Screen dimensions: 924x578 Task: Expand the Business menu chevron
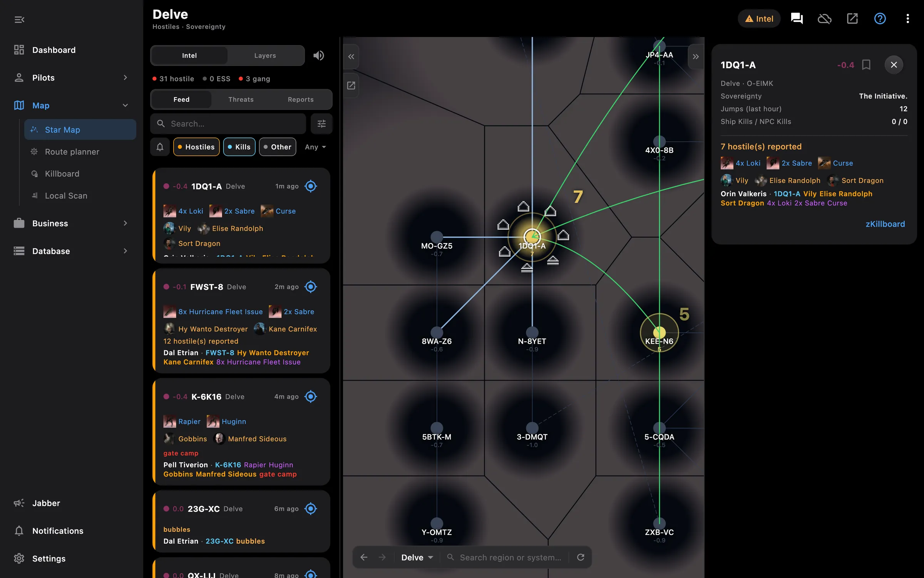click(x=125, y=223)
